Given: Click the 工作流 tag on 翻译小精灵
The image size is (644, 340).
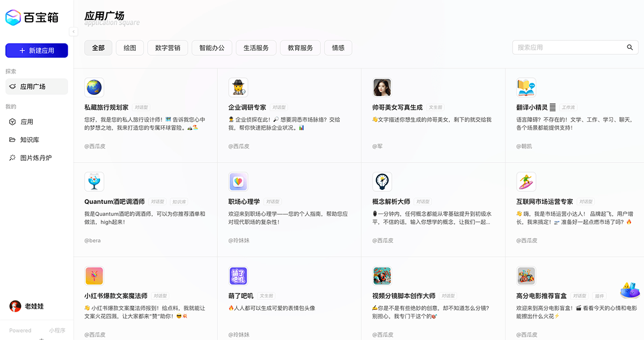Looking at the screenshot, I should (568, 107).
